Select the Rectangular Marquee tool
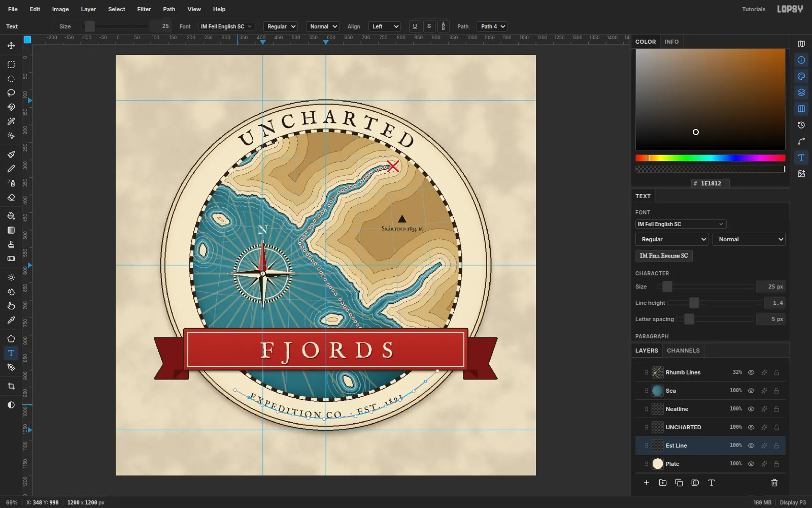The height and width of the screenshot is (508, 812). (x=11, y=65)
